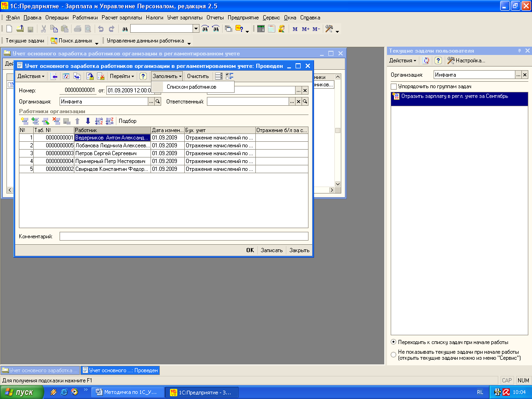This screenshot has width=532, height=399.
Task: Switch to Учет основного ...: Проведен window tab
Action: pos(120,370)
